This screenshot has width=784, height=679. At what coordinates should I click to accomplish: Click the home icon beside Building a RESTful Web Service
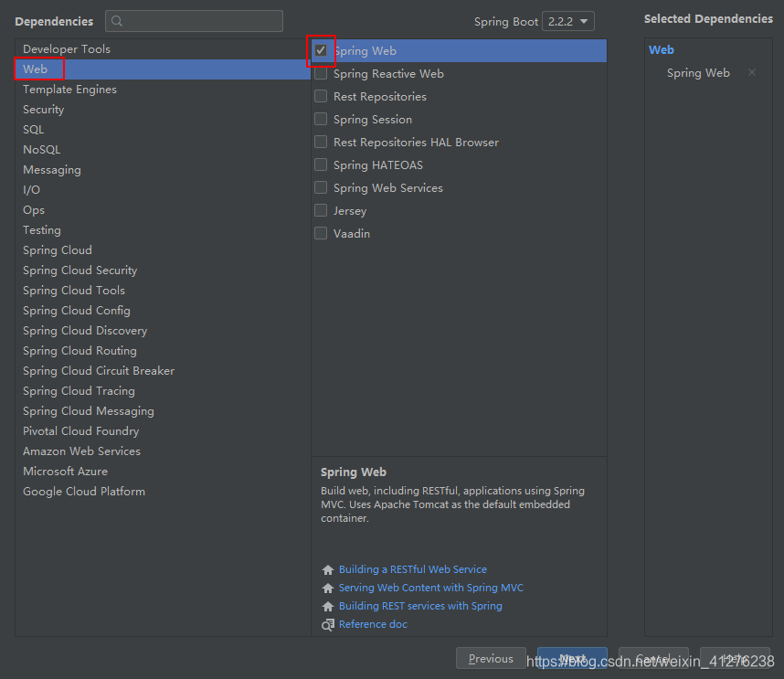tap(328, 569)
